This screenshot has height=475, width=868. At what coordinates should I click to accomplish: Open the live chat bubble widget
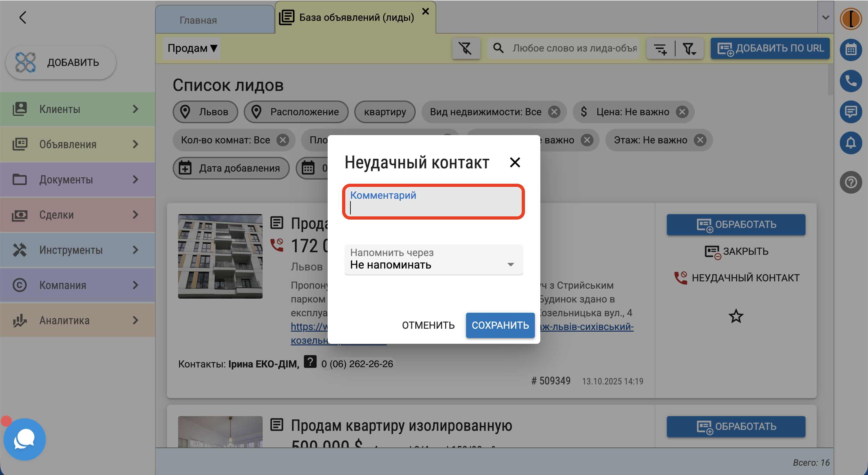(x=25, y=439)
